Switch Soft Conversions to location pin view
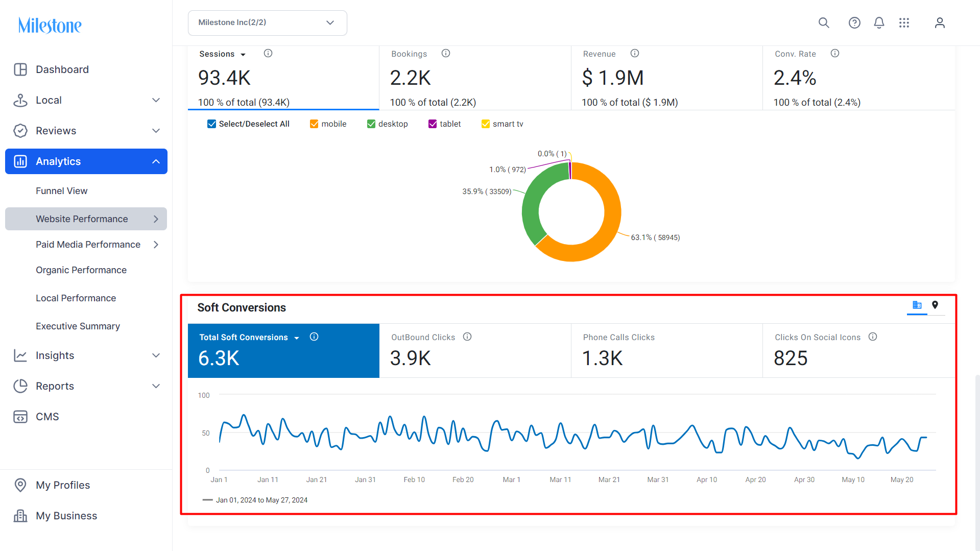 point(935,305)
